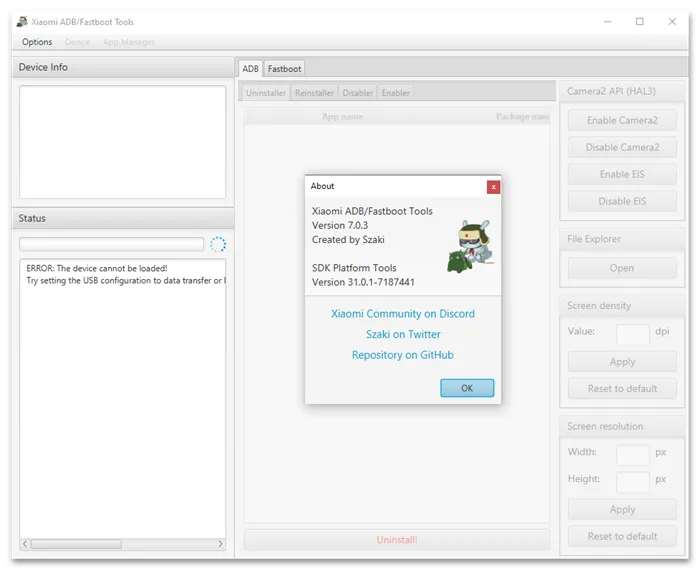Image resolution: width=700 pixels, height=570 pixels.
Task: Minimize the Xiaomi ADB/Fastboot Tools window
Action: (608, 21)
